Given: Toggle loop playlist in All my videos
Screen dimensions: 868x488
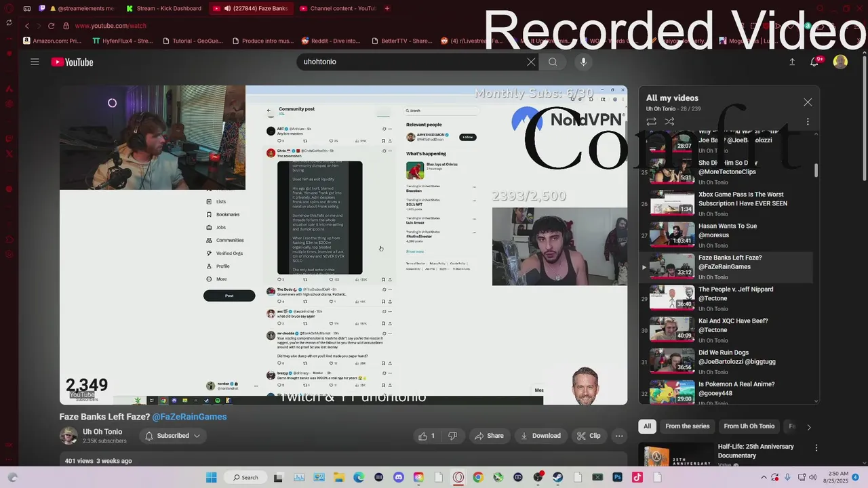Looking at the screenshot, I should point(651,121).
